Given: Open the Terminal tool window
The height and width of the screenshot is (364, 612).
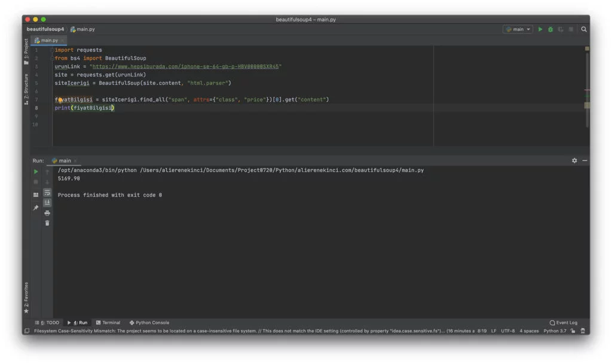Looking at the screenshot, I should (x=108, y=323).
